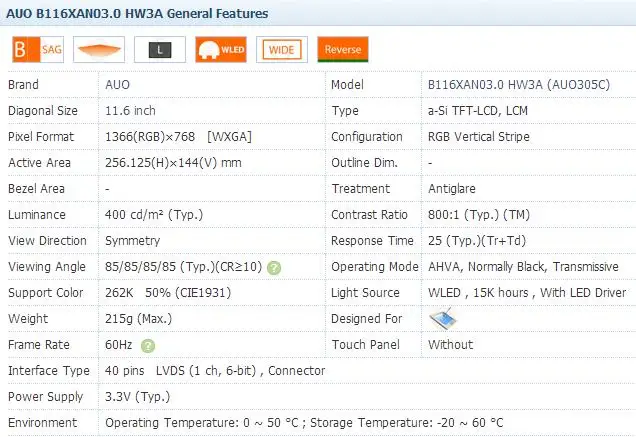This screenshot has width=636, height=437.
Task: Select the Symmetry view direction value
Action: [x=133, y=241]
